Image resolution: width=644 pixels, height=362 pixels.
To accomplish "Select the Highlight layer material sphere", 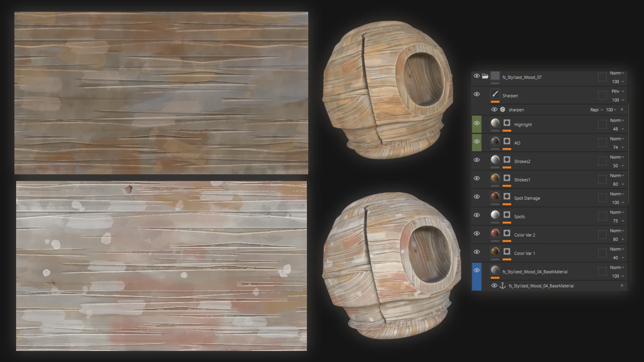I will coord(495,123).
